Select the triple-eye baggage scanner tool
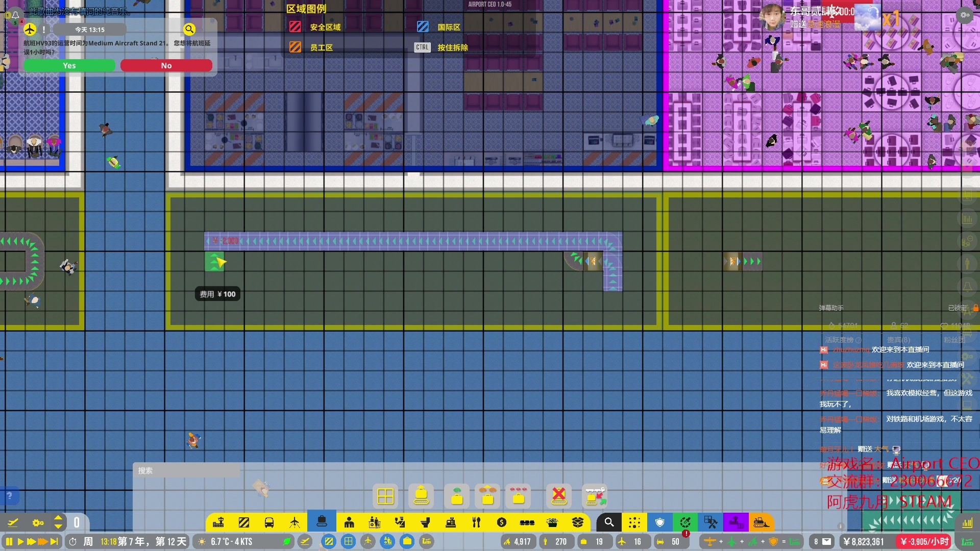 [x=519, y=496]
